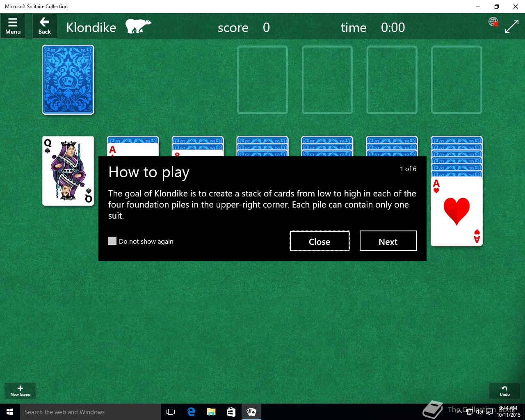Open the Windows Store taskbar icon
This screenshot has height=420, width=525.
pyautogui.click(x=231, y=412)
